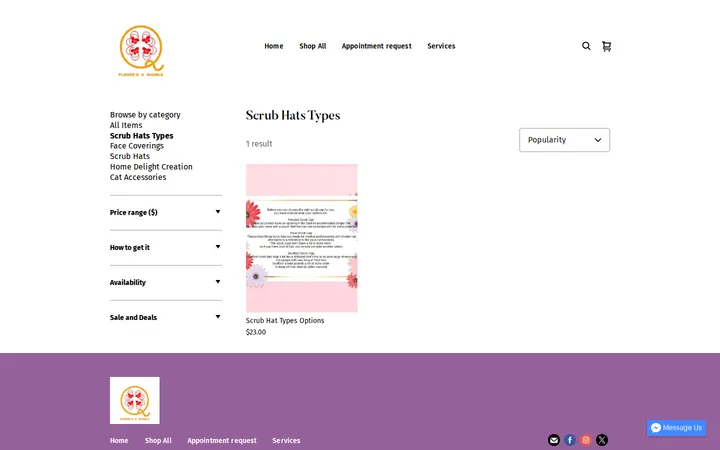The width and height of the screenshot is (720, 450).
Task: Open Shop All in top navigation
Action: (x=313, y=46)
